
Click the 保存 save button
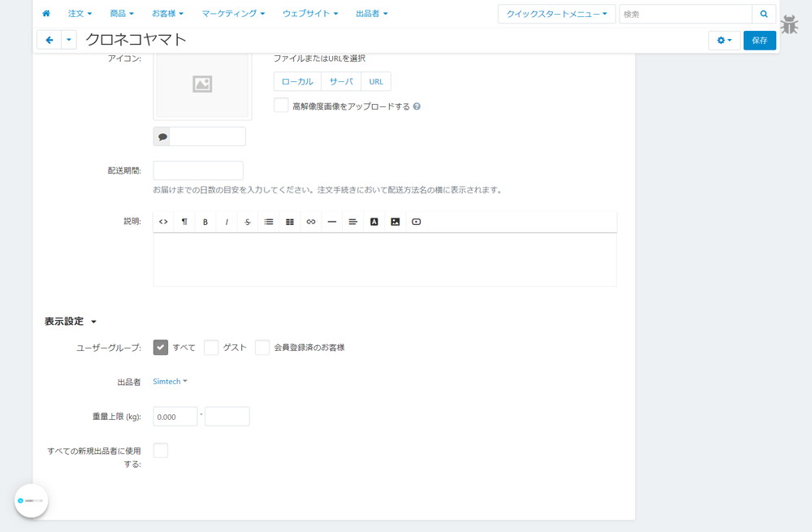pos(760,40)
